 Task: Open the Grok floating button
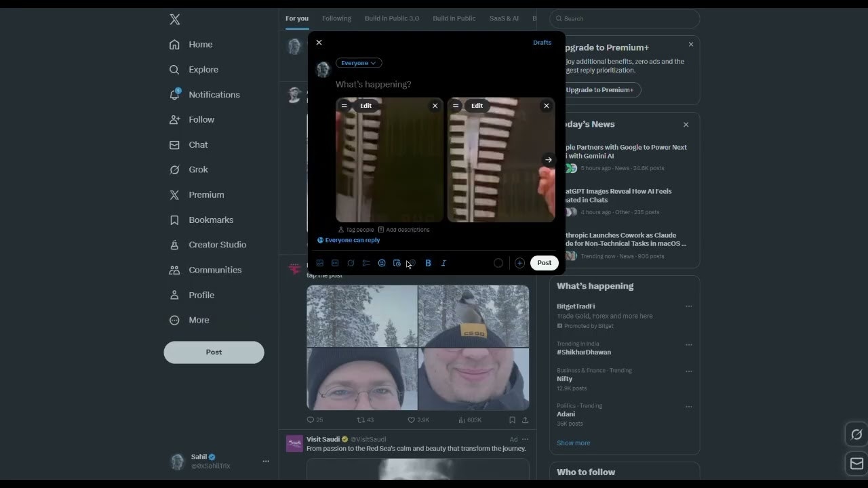[x=856, y=434]
